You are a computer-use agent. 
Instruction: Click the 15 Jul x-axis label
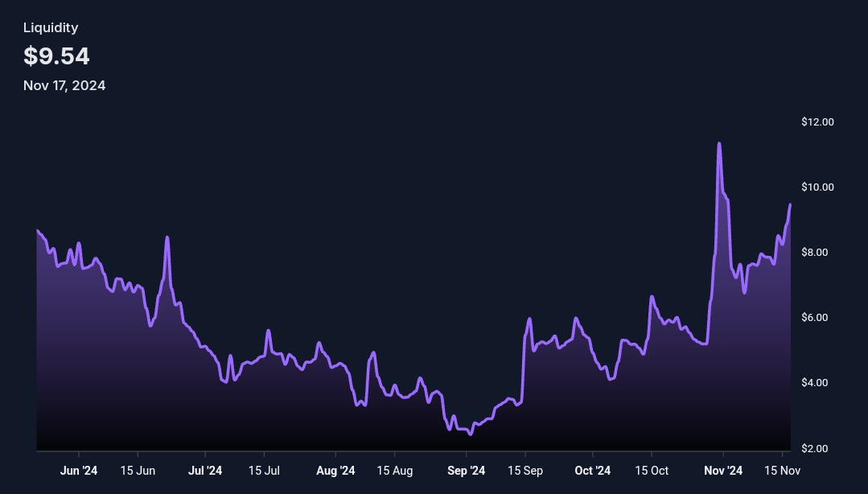click(264, 471)
